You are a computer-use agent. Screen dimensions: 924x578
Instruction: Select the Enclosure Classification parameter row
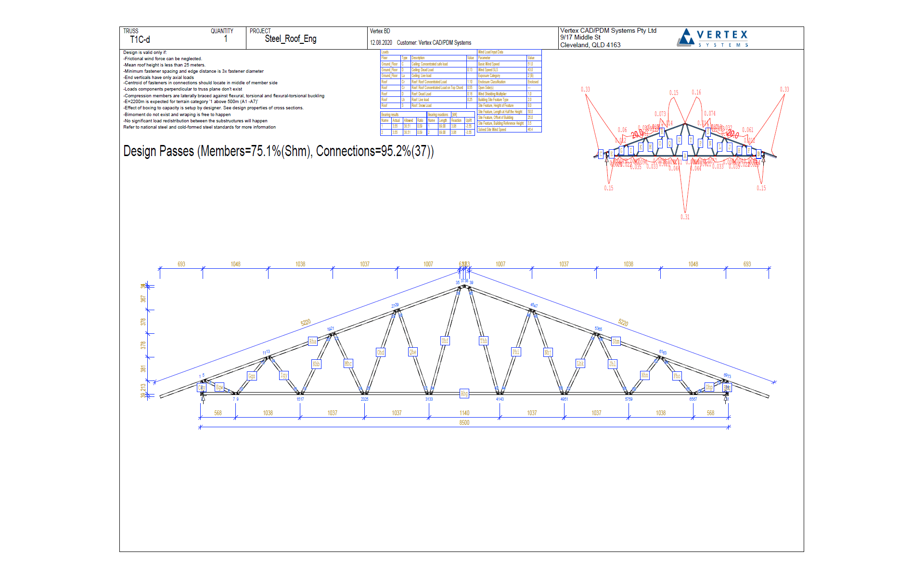pyautogui.click(x=509, y=82)
